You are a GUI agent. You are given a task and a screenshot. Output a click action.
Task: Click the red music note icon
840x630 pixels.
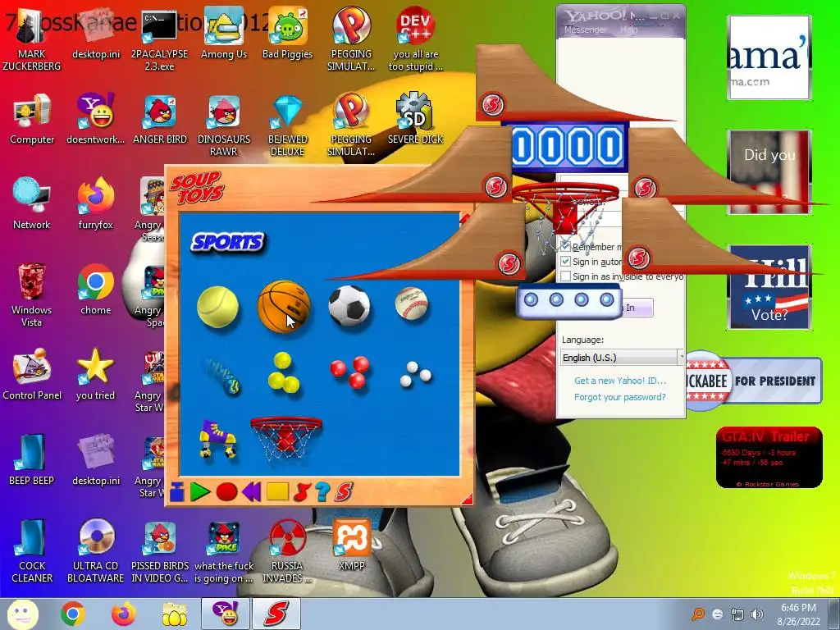click(303, 492)
